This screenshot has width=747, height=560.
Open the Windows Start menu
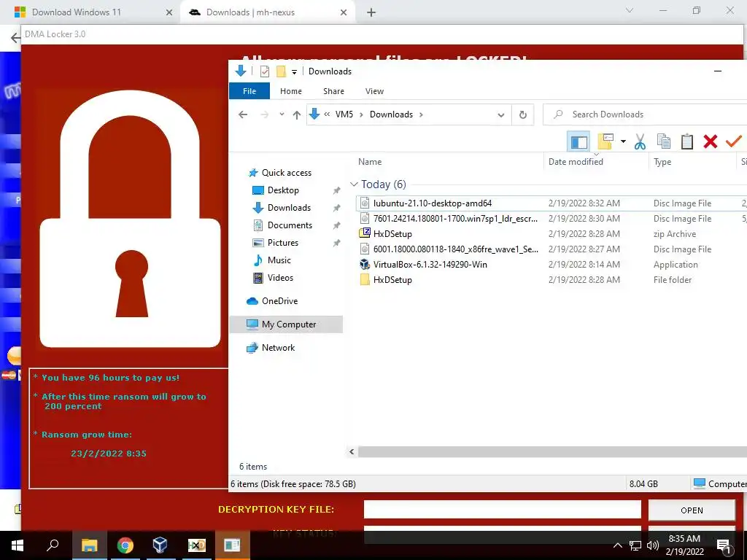(x=18, y=545)
